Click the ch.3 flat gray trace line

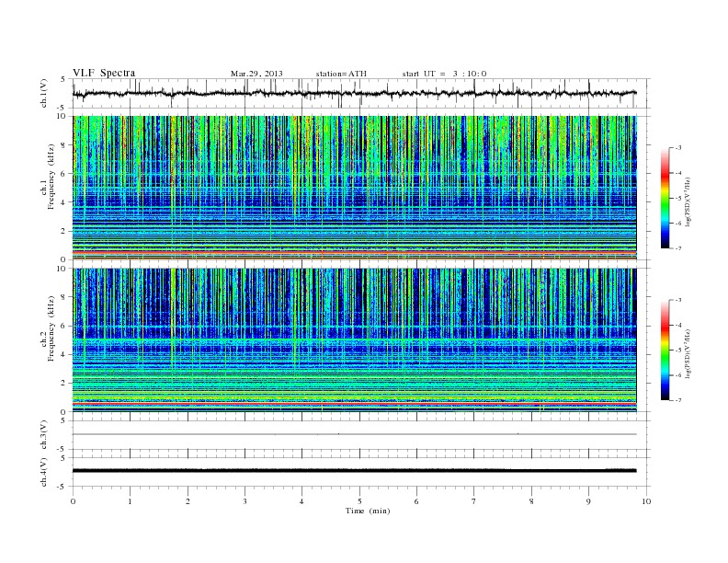pos(354,434)
